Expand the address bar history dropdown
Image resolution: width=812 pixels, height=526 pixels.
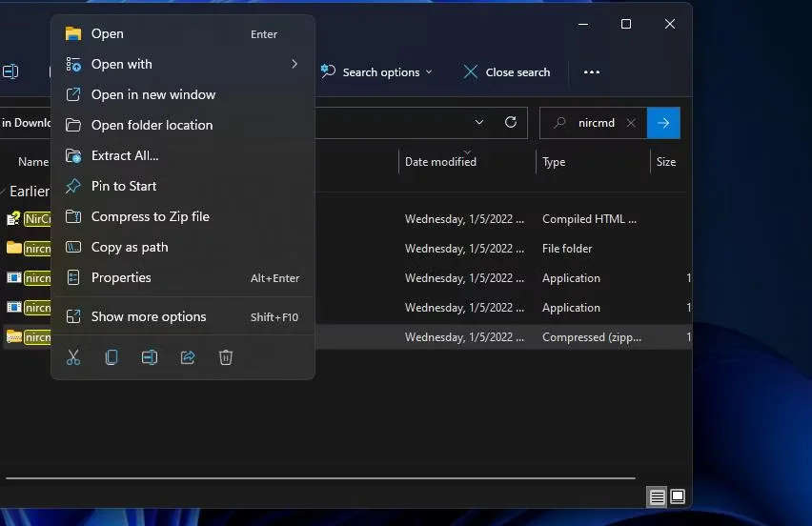point(479,122)
